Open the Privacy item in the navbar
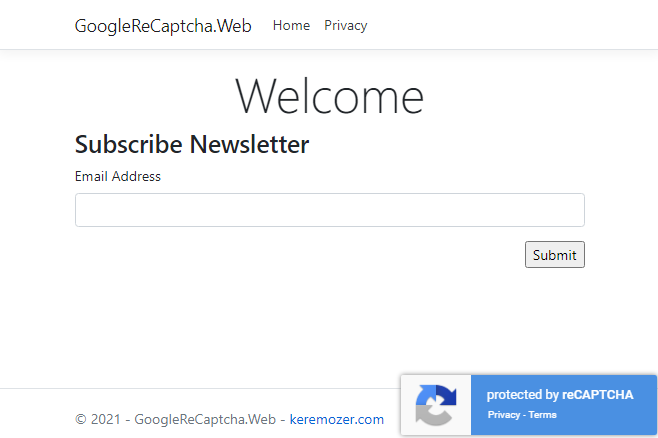658x438 pixels. click(346, 26)
